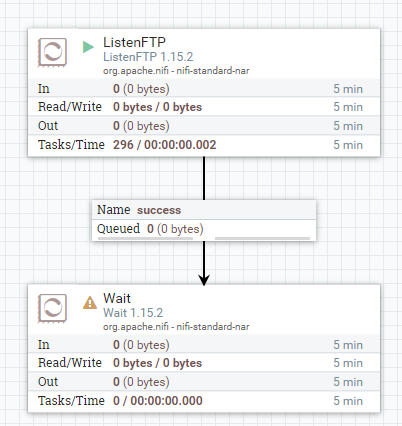Screen dimensions: 402x426
Task: Click the left queue count threshold bar
Action: pos(145,238)
